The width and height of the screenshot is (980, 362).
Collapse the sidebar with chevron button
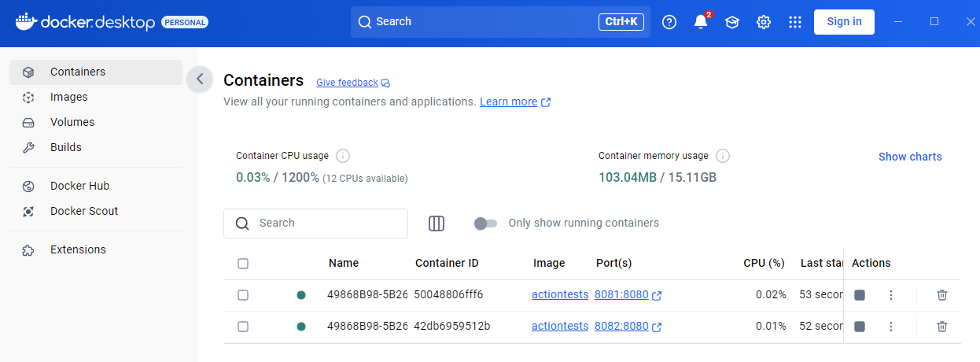[200, 79]
